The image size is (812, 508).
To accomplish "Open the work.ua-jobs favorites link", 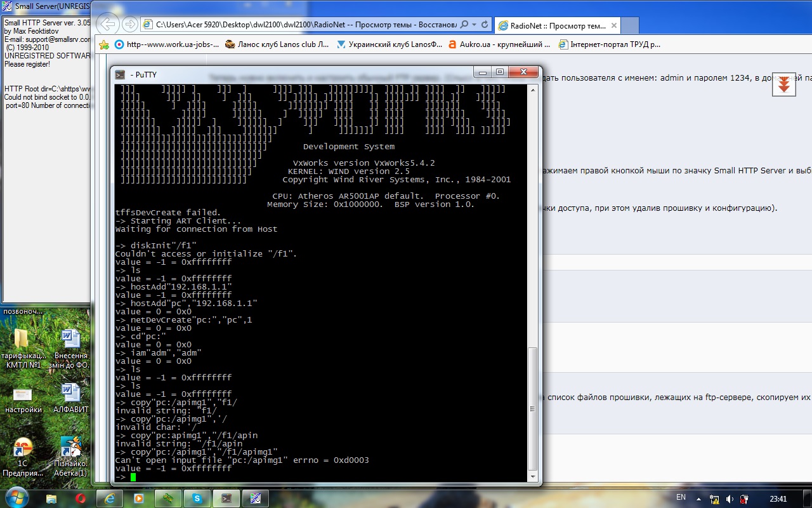I will click(167, 44).
